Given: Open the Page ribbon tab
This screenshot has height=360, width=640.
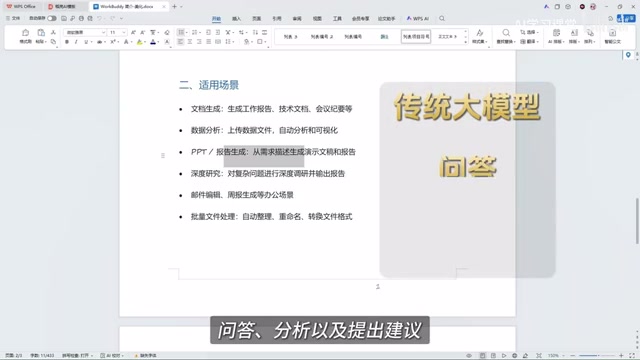Looking at the screenshot, I should (x=256, y=19).
